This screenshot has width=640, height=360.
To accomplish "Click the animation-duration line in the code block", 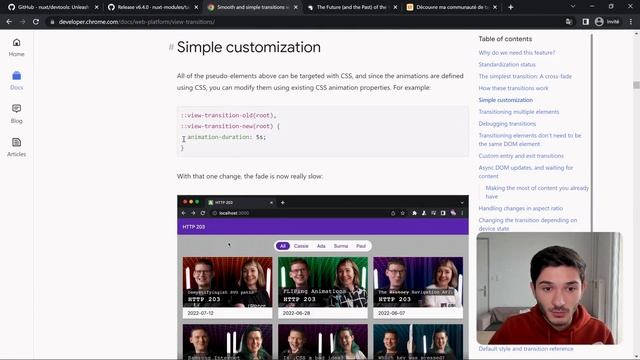I will 227,137.
